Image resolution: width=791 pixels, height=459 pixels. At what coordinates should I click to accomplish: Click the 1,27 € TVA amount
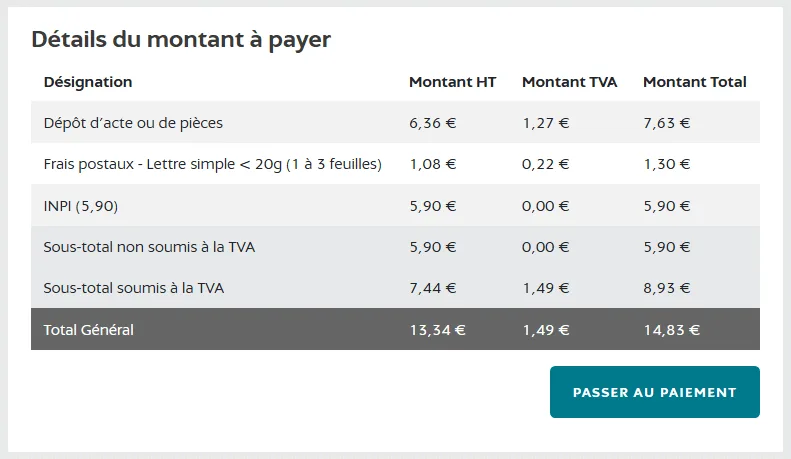click(545, 124)
